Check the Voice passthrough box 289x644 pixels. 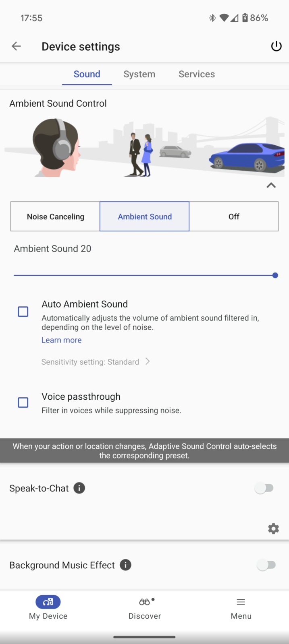coord(23,402)
